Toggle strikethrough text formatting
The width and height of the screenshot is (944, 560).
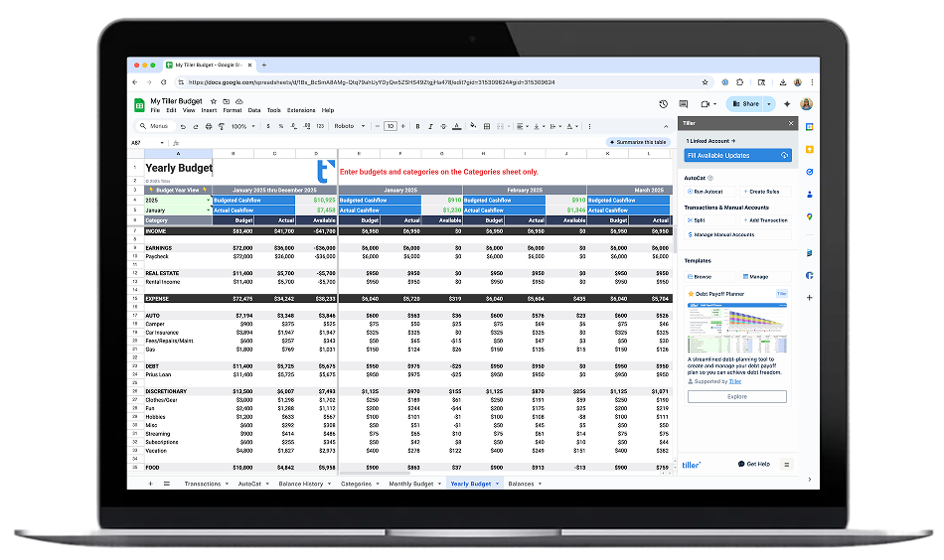[444, 126]
